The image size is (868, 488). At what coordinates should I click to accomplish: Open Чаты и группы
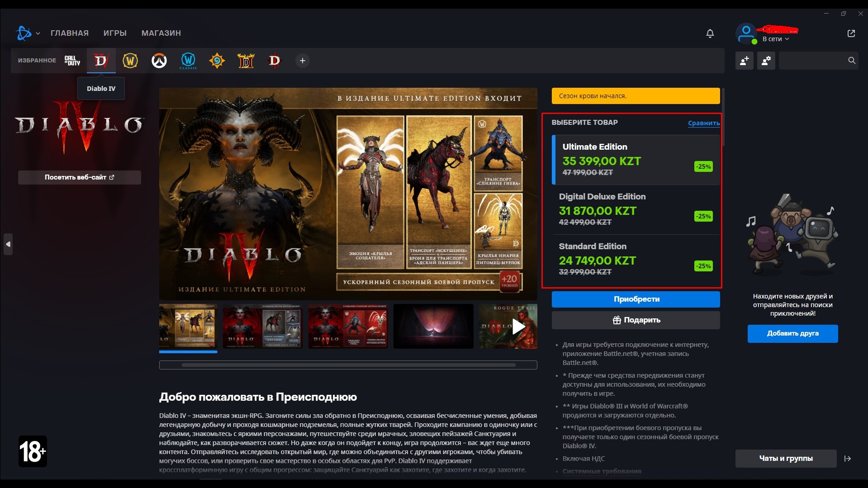[786, 459]
